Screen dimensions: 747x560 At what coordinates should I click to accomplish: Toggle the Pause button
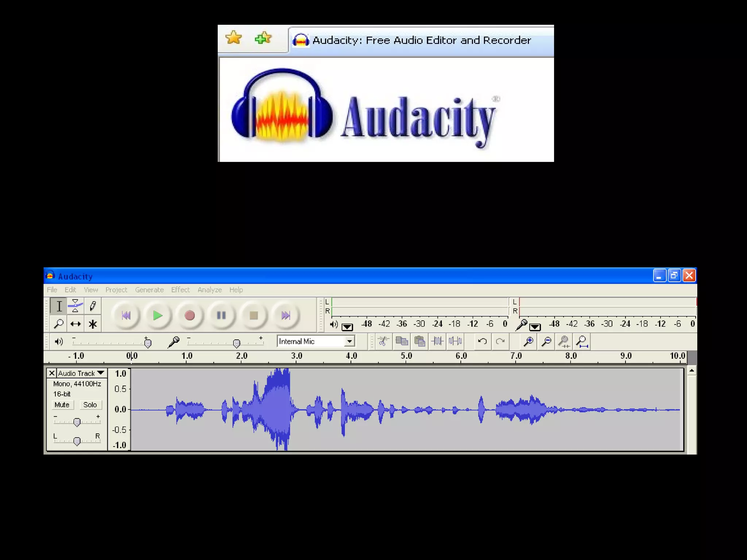pyautogui.click(x=221, y=315)
